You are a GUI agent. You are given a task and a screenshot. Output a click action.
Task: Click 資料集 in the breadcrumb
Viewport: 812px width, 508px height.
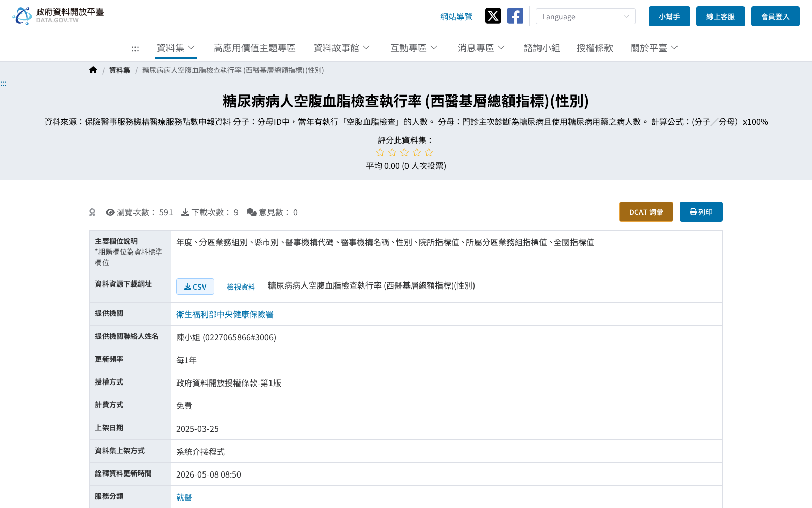coord(120,70)
